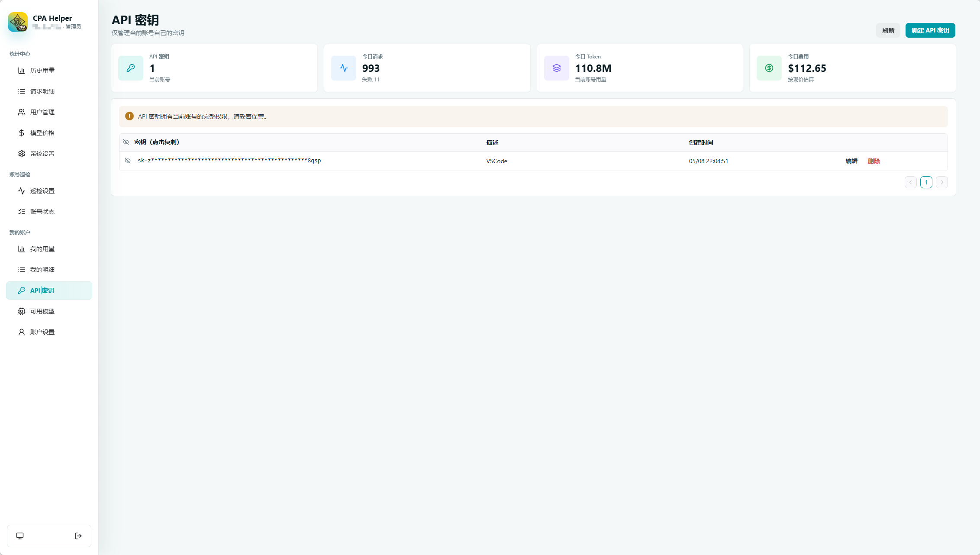The height and width of the screenshot is (555, 980).
Task: Click the 993 requests value
Action: (x=371, y=68)
